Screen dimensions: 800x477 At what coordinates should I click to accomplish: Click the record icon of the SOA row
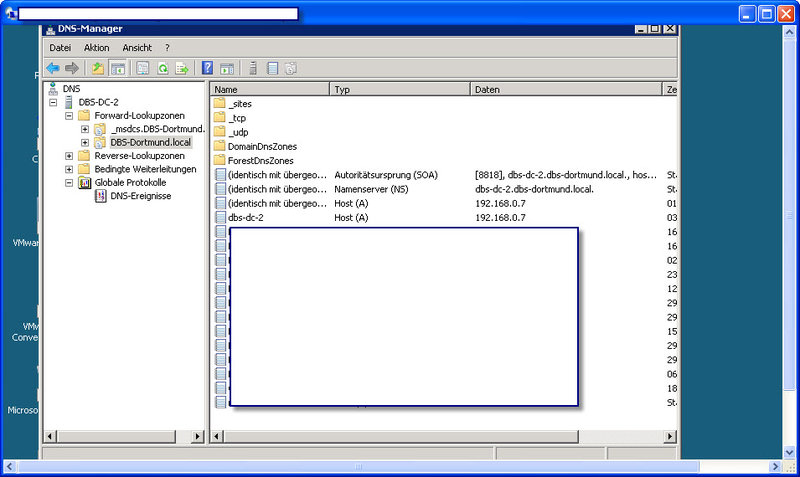(x=220, y=175)
